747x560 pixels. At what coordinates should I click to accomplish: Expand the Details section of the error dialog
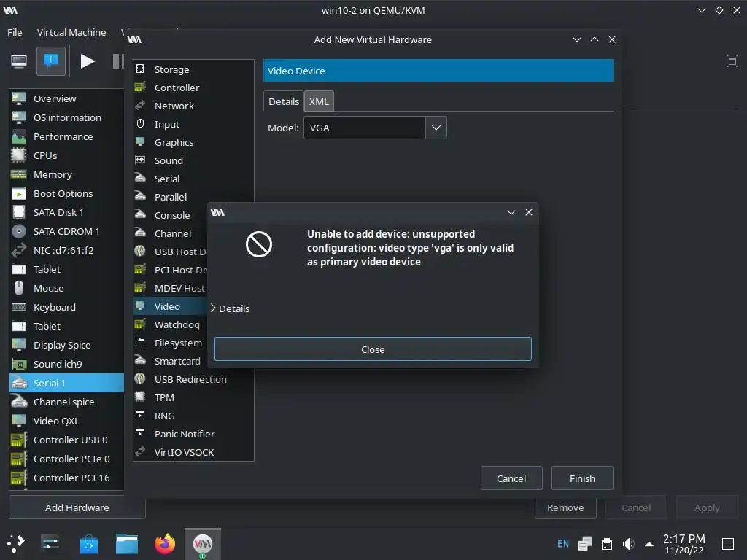(x=230, y=308)
